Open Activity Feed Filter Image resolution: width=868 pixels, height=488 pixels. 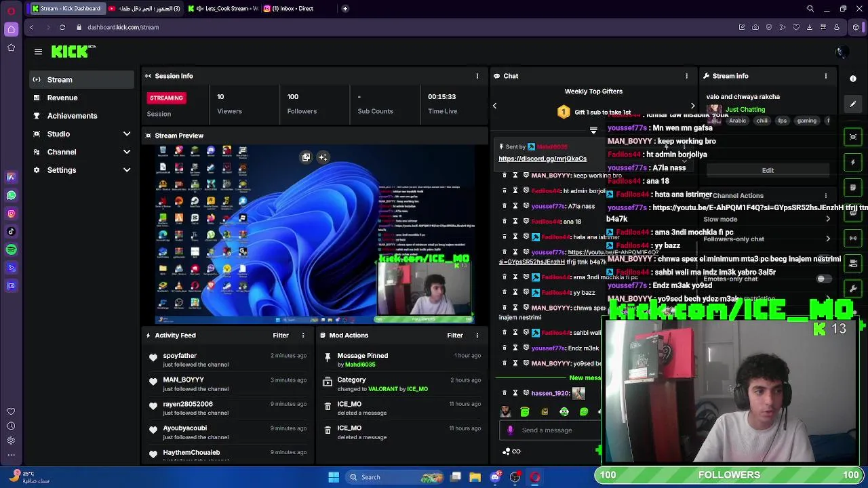coord(281,335)
